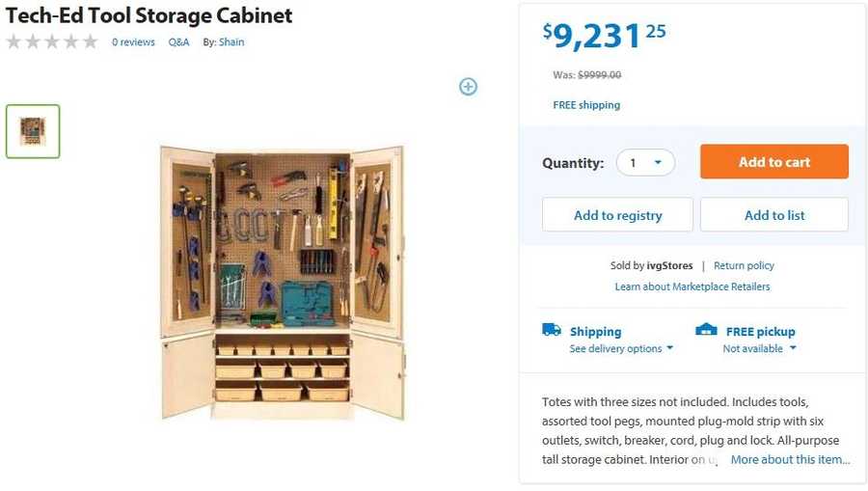This screenshot has height=491, width=868.
Task: Expand More about this item
Action: pos(790,459)
